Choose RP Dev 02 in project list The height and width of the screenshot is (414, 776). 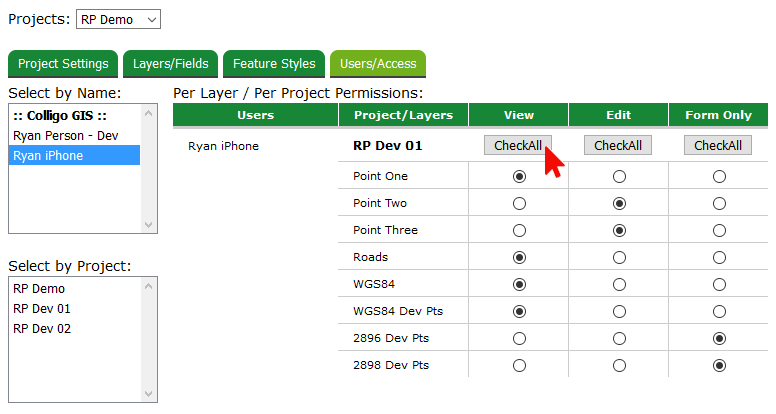[42, 329]
